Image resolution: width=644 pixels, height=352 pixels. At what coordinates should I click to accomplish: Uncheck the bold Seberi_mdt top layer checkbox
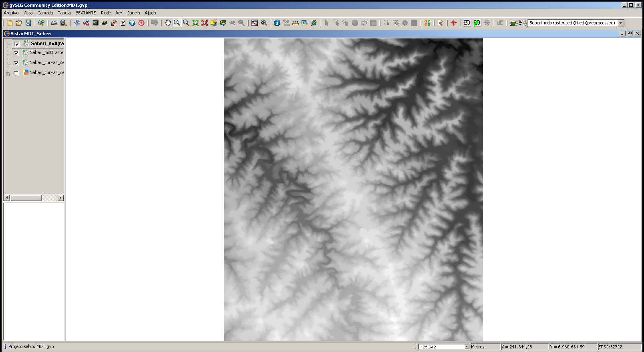17,44
